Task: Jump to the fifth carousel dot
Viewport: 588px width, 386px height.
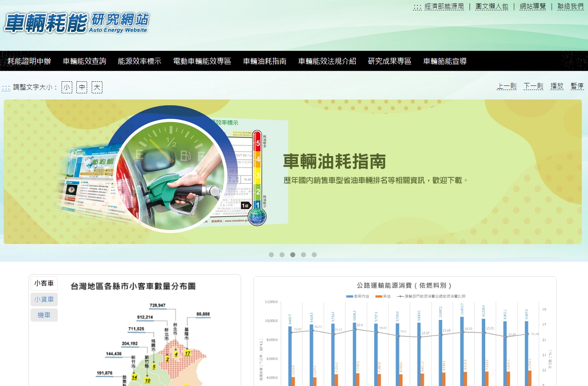Action: (x=314, y=255)
